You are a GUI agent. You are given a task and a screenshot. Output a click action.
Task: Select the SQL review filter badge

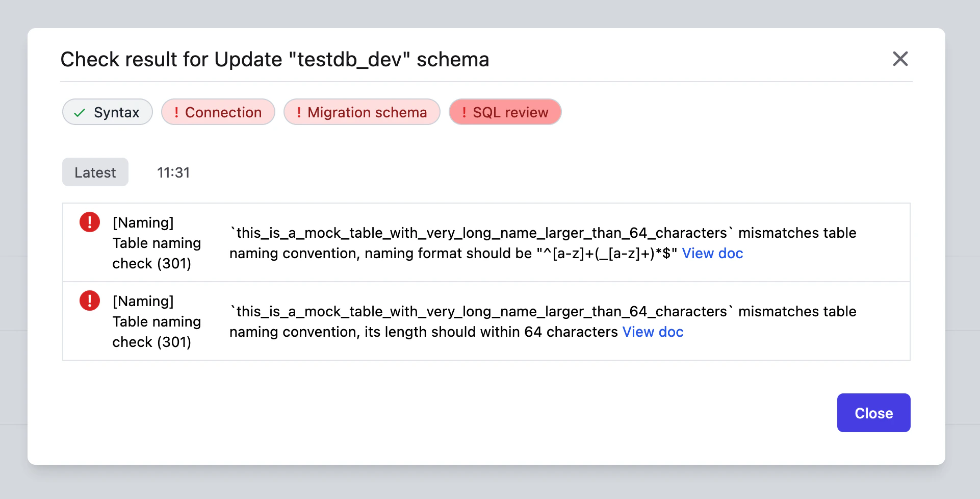(505, 112)
